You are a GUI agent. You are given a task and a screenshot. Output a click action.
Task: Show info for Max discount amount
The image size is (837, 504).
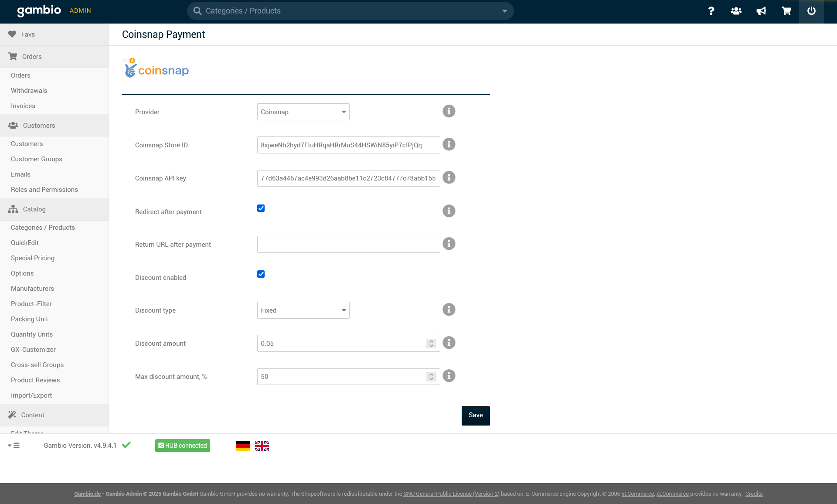(449, 376)
